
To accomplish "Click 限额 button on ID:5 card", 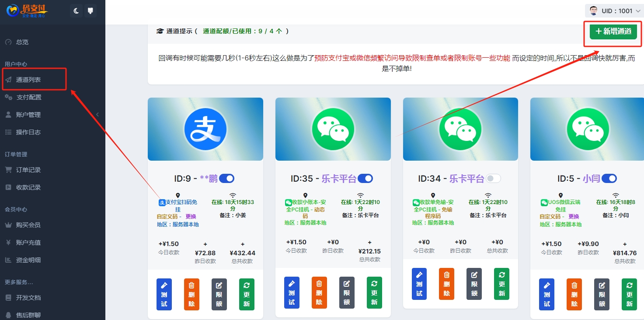I will 602,294.
